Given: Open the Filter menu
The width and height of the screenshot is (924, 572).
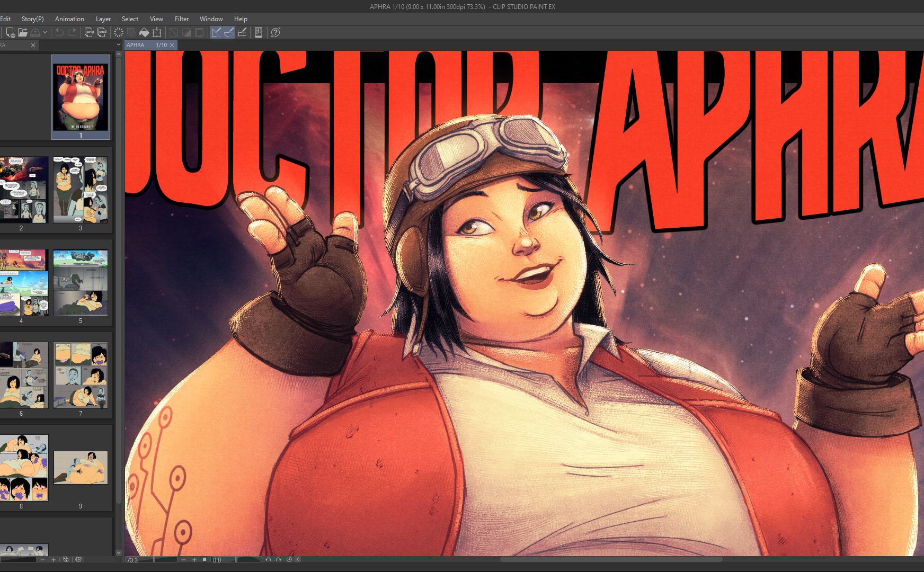Looking at the screenshot, I should click(182, 19).
